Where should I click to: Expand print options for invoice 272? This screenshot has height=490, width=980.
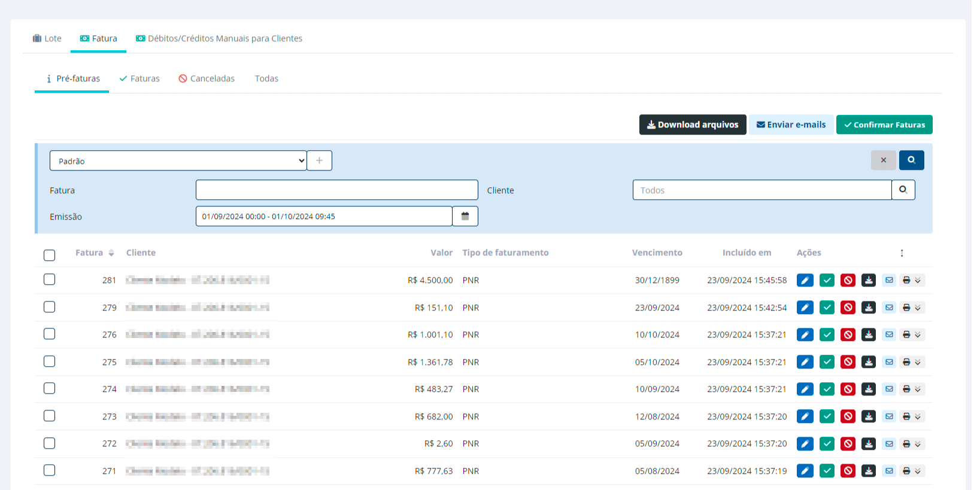(x=912, y=444)
